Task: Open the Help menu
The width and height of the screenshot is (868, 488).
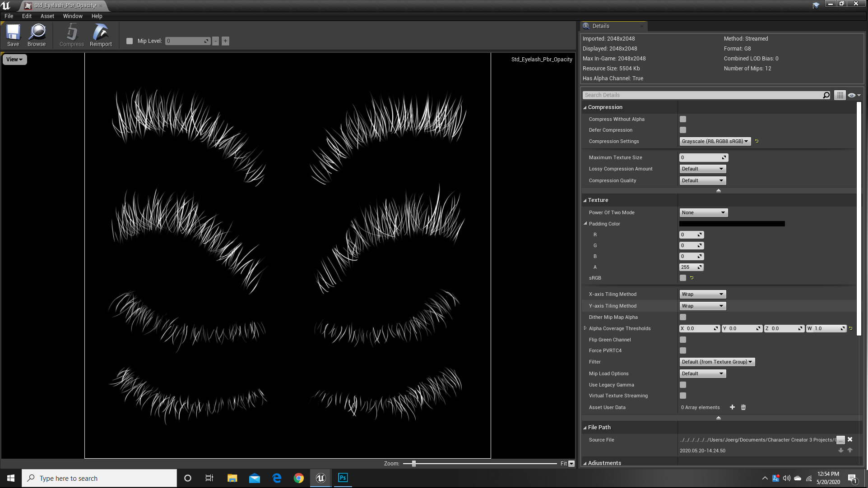Action: point(97,16)
